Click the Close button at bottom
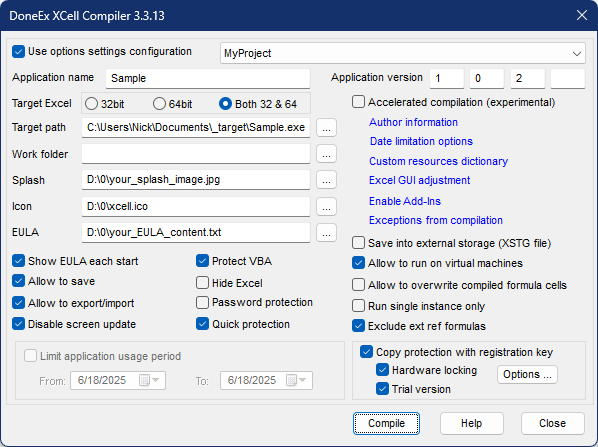This screenshot has height=447, width=598. [x=553, y=423]
